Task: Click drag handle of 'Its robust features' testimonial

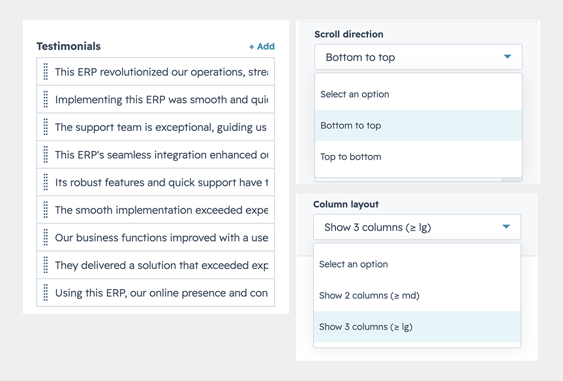Action: 46,182
